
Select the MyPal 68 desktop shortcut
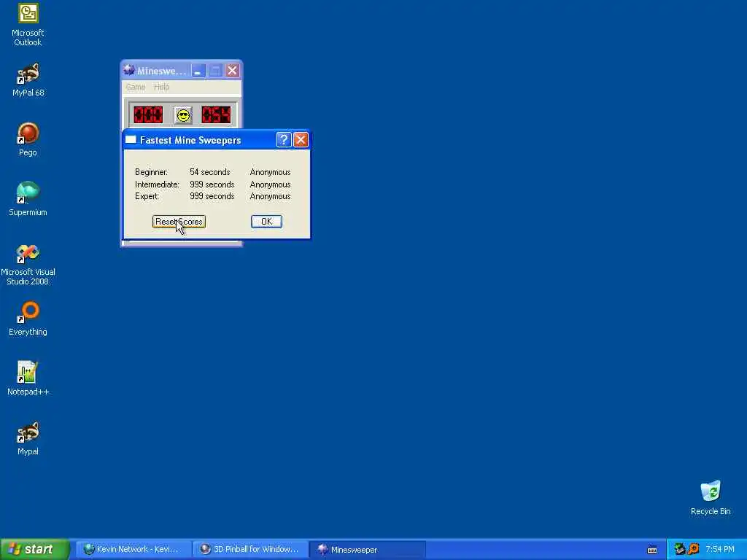pos(28,80)
